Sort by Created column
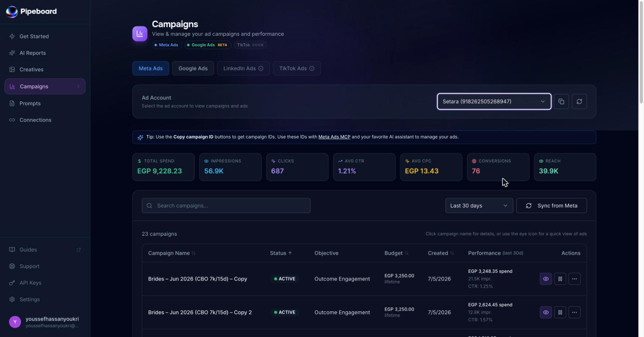 coord(441,253)
